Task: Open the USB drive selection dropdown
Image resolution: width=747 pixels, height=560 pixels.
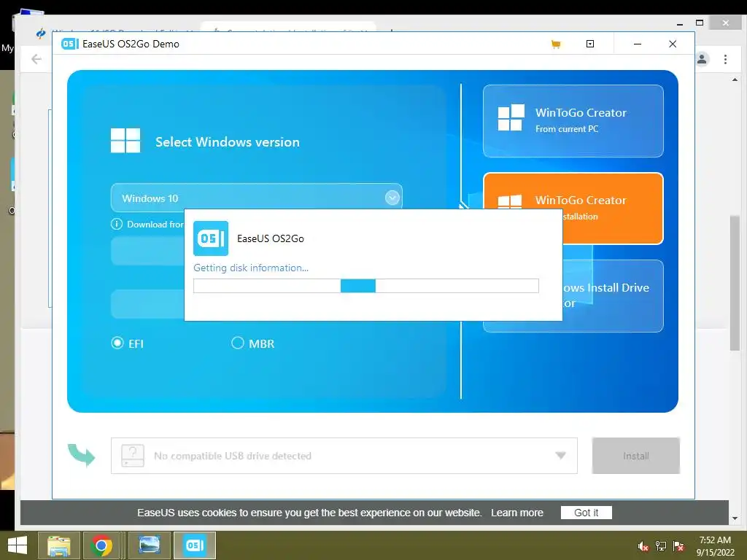Action: [344, 456]
